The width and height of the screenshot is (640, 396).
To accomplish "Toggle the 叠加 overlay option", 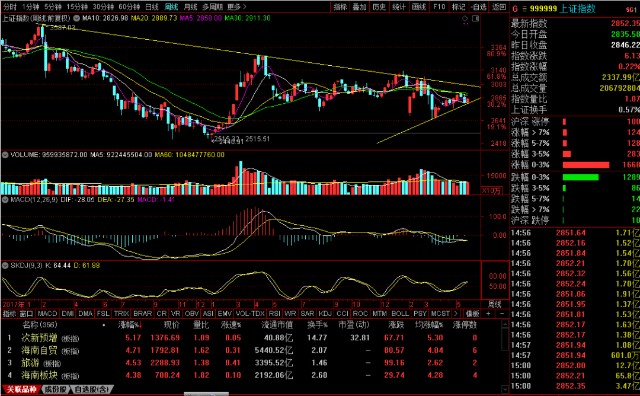I will pyautogui.click(x=359, y=7).
